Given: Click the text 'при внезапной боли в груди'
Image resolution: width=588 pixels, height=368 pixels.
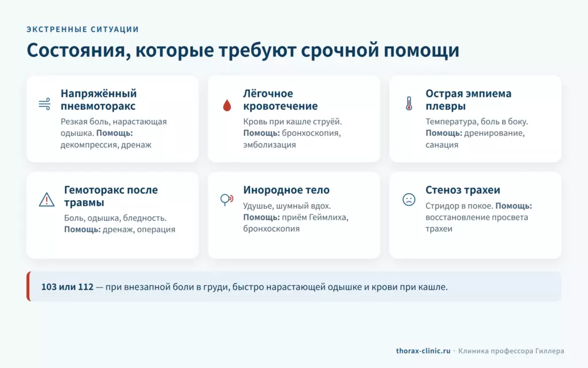Looking at the screenshot, I should pyautogui.click(x=167, y=287).
